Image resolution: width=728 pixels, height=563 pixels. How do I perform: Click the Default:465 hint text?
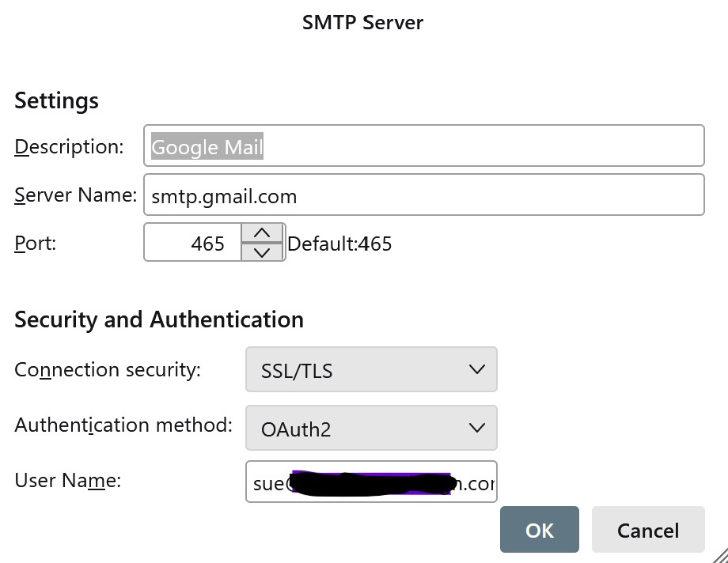(x=339, y=244)
